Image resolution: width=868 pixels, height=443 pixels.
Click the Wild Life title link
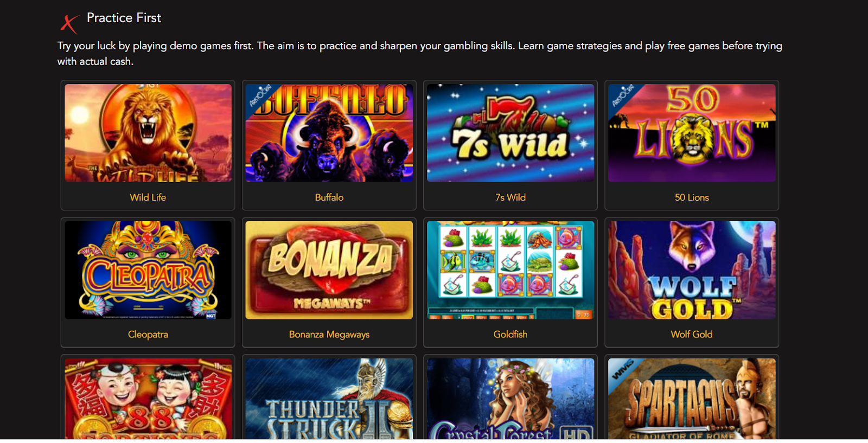pyautogui.click(x=148, y=197)
